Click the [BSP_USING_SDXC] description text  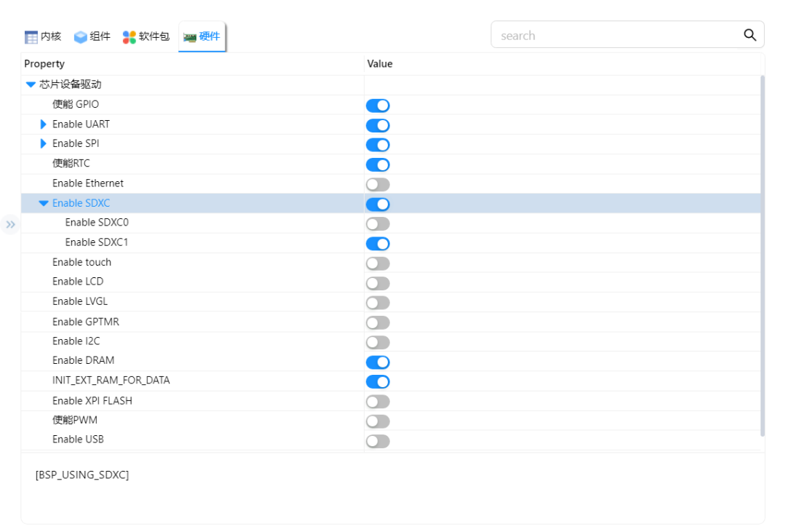[82, 475]
